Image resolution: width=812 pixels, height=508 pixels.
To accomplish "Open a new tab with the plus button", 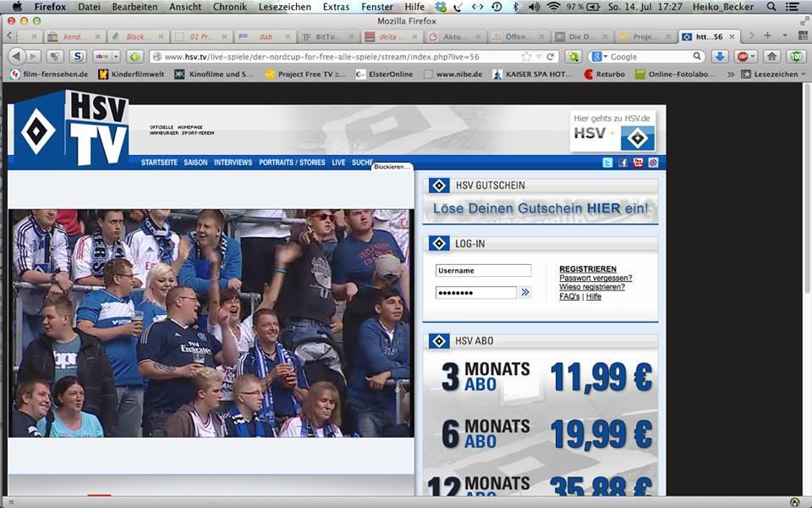I will (x=767, y=36).
